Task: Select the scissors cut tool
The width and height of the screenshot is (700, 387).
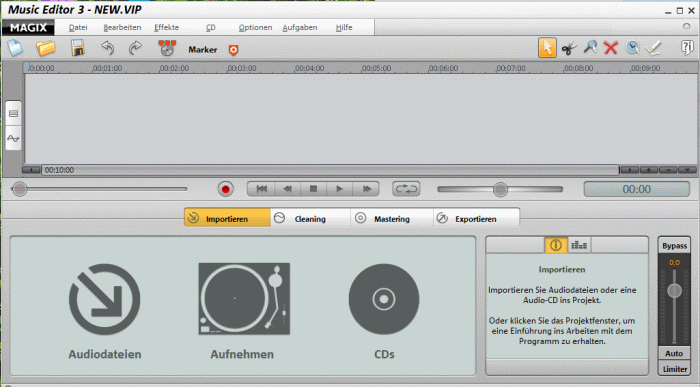Action: point(569,48)
